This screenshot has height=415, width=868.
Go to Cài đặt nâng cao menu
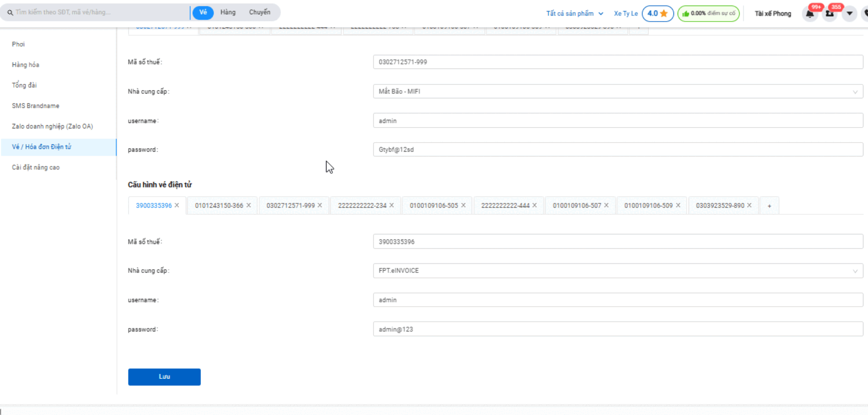[x=36, y=167]
